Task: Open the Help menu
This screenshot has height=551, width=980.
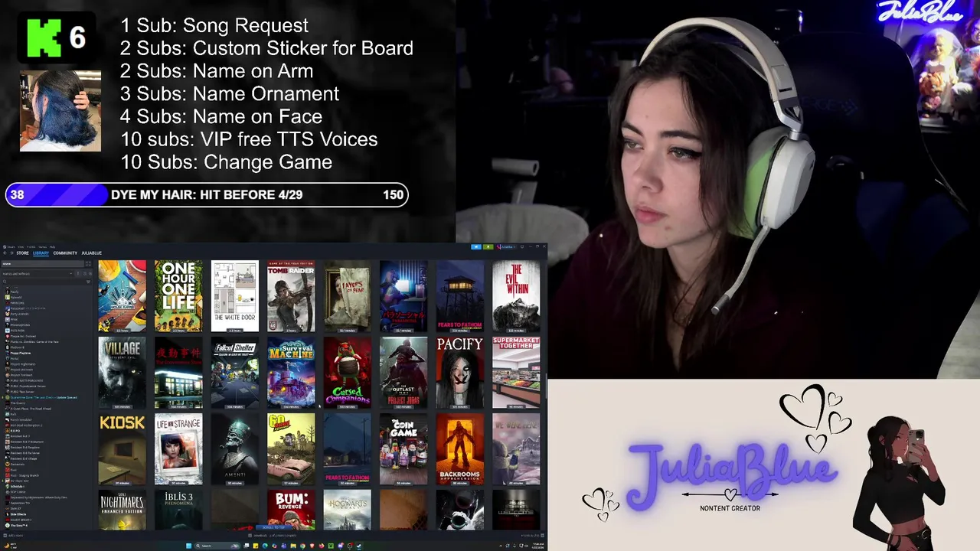Action: click(52, 247)
